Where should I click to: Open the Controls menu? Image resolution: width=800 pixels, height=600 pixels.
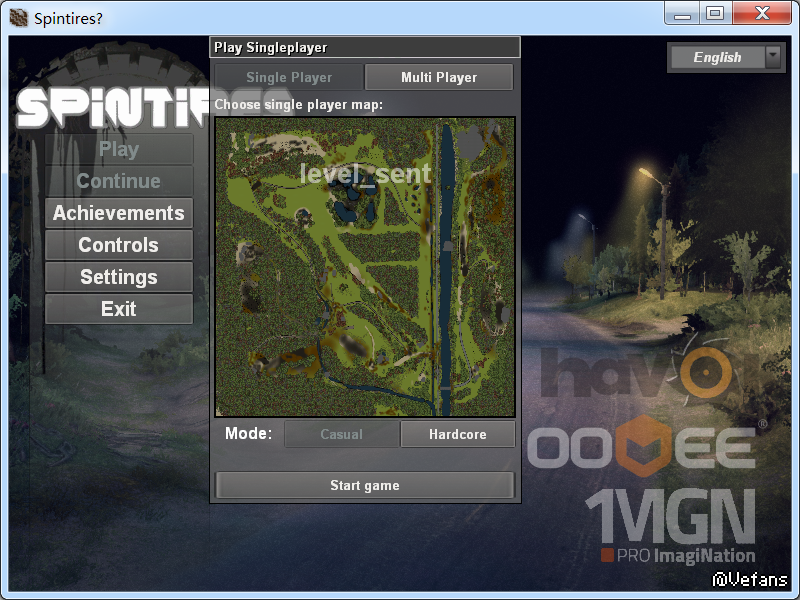119,245
